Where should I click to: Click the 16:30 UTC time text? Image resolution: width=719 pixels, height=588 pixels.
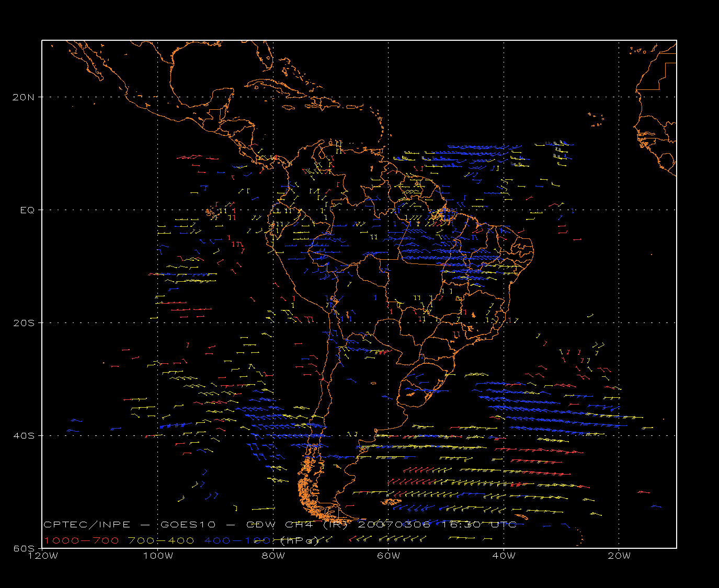click(480, 524)
